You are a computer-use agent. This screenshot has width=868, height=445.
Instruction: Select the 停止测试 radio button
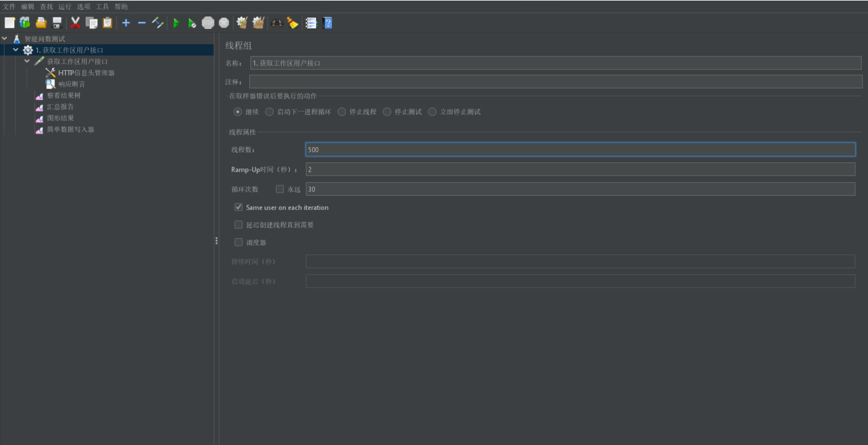point(387,112)
